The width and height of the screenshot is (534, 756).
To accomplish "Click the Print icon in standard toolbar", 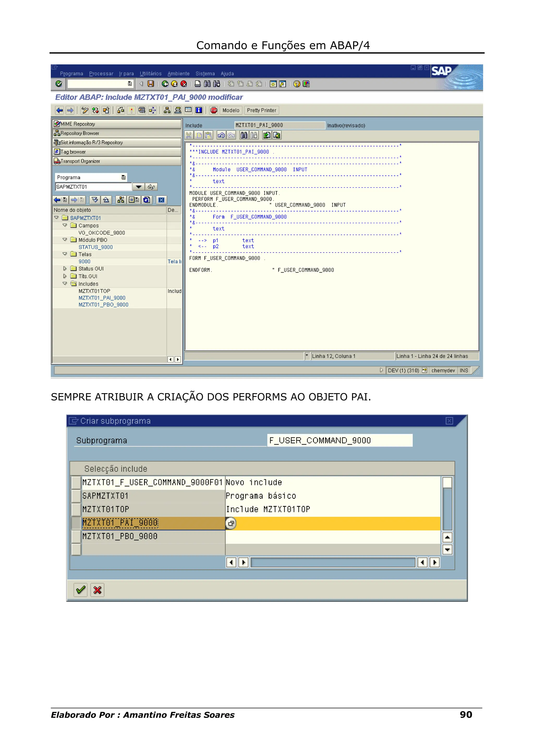I will pos(197,84).
